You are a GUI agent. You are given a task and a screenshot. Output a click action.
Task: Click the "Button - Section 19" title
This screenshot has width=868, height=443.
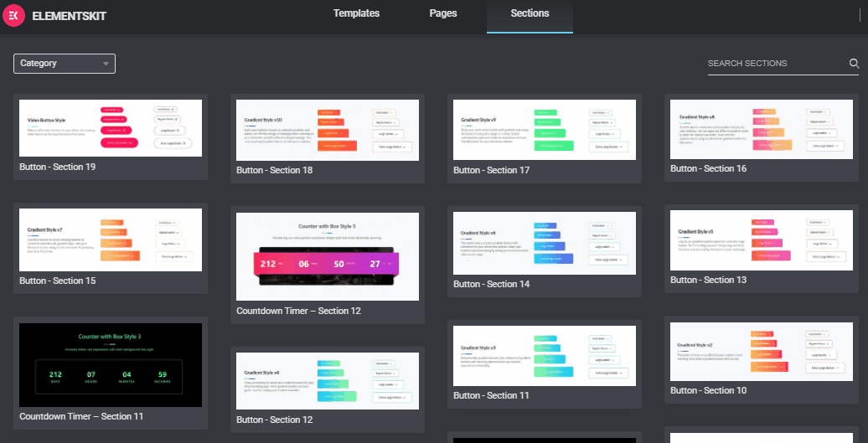pyautogui.click(x=58, y=167)
